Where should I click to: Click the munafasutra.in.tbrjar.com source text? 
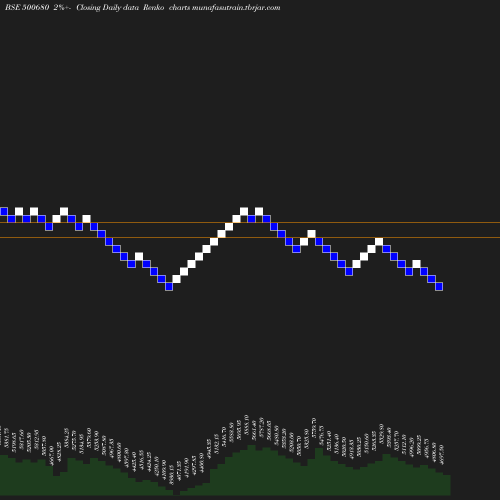tap(236, 8)
